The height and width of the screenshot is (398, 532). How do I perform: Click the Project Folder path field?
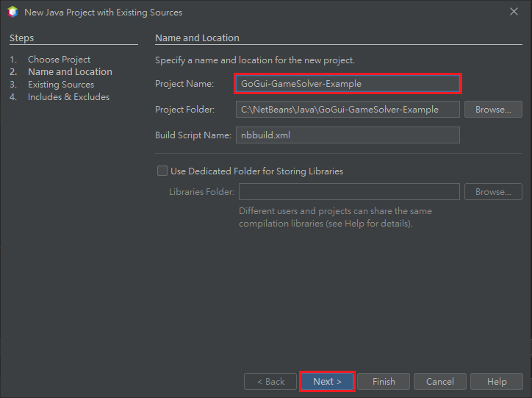pyautogui.click(x=348, y=110)
